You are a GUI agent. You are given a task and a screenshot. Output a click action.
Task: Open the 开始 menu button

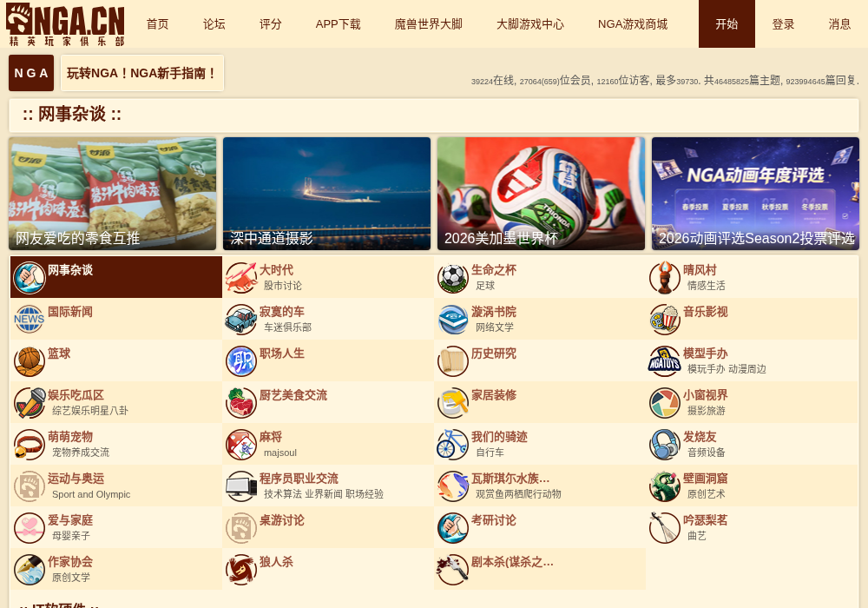click(x=727, y=23)
